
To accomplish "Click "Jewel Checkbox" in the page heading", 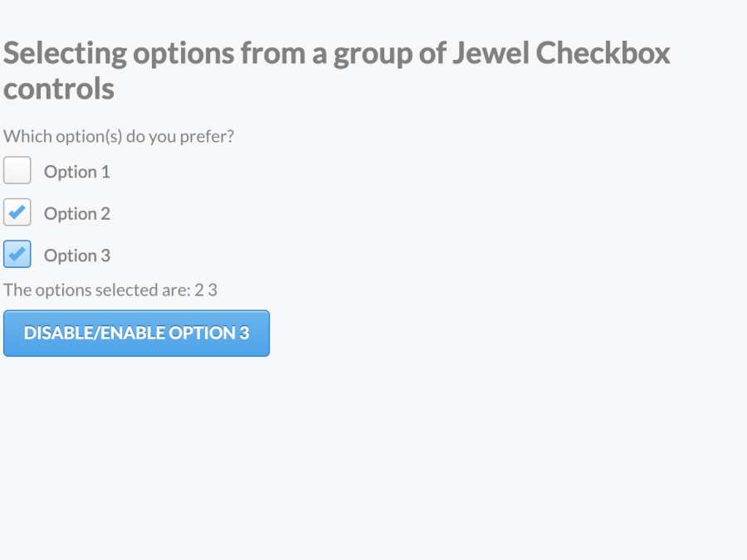I will pyautogui.click(x=561, y=54).
